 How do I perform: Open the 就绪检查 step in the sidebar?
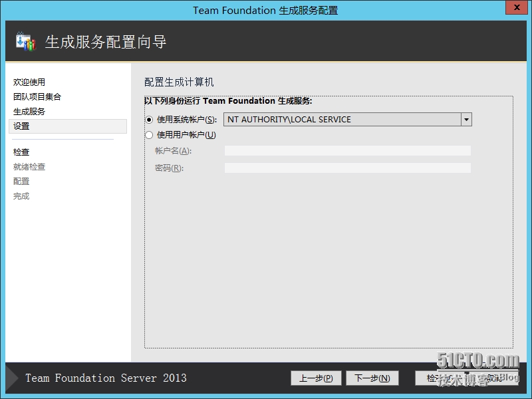(29, 167)
